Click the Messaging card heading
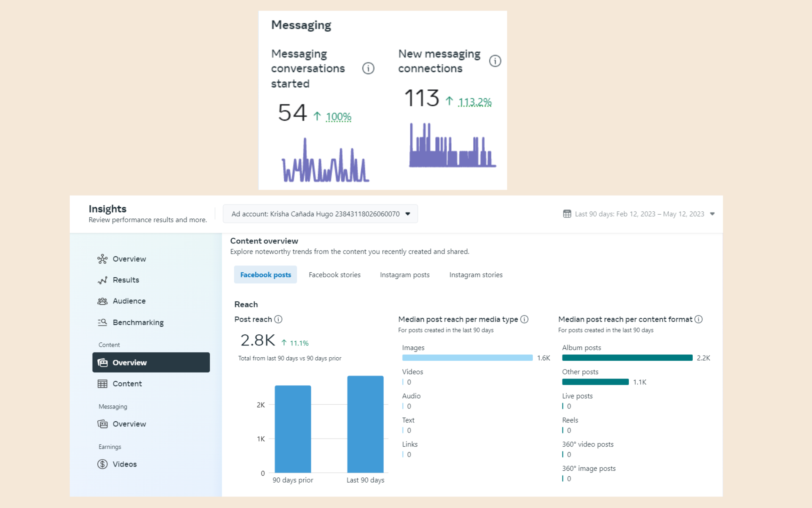 (x=301, y=25)
